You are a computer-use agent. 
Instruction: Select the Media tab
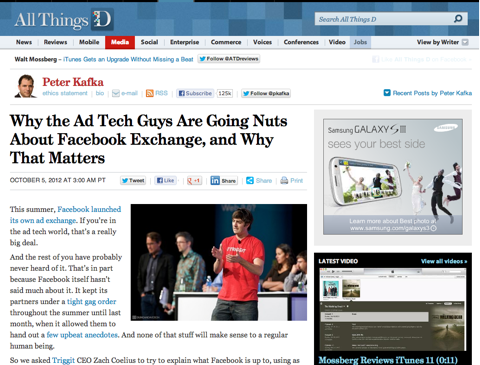coord(120,42)
